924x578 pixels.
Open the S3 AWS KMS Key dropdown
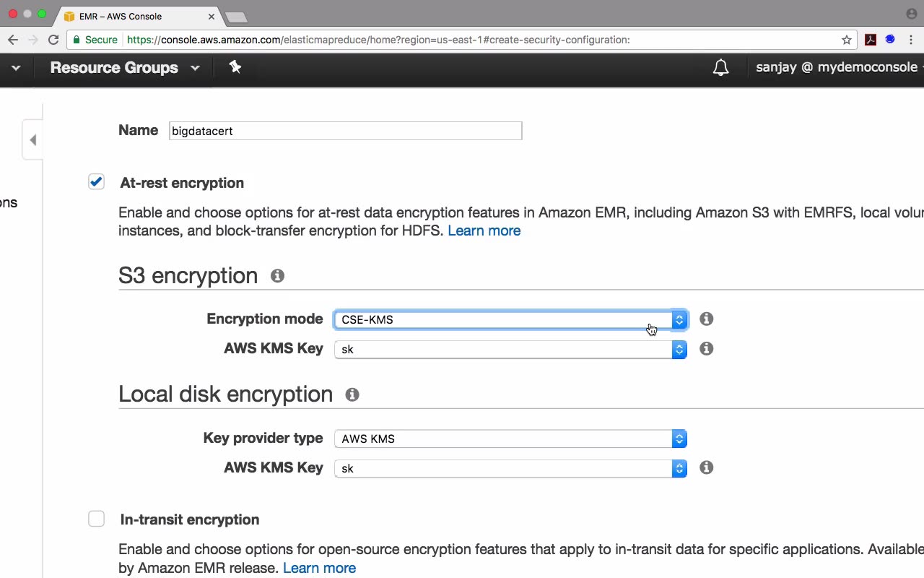[x=510, y=349]
